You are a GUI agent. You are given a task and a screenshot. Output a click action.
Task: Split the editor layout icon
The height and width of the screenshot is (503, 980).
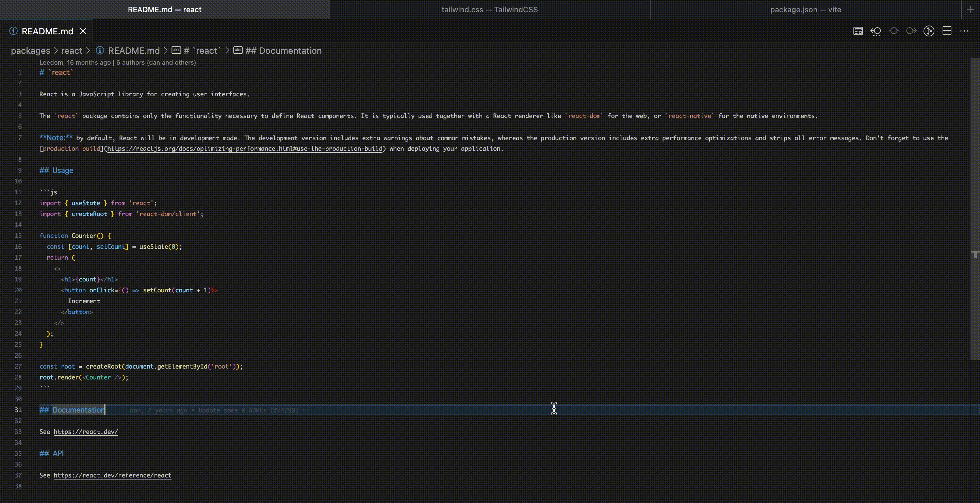pyautogui.click(x=947, y=31)
